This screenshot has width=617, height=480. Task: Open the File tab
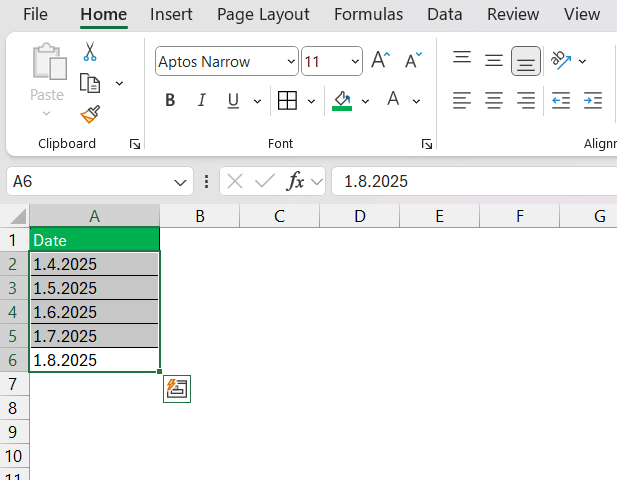[35, 15]
